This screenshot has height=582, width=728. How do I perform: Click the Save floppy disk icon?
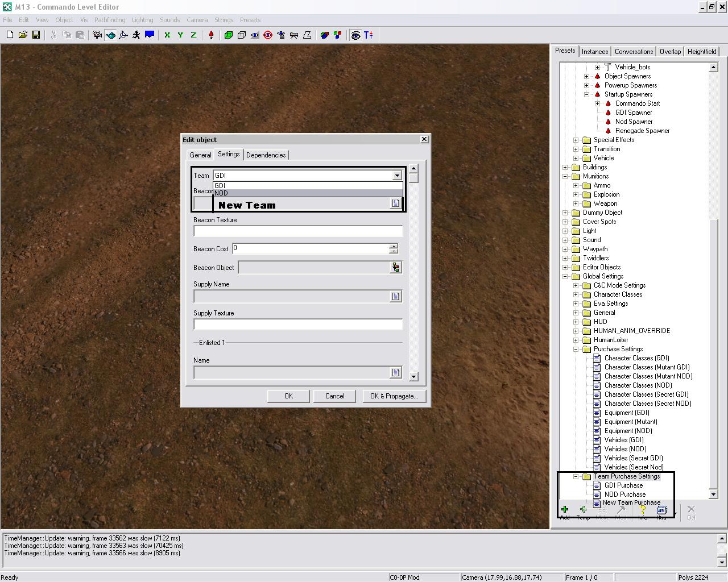tap(36, 35)
